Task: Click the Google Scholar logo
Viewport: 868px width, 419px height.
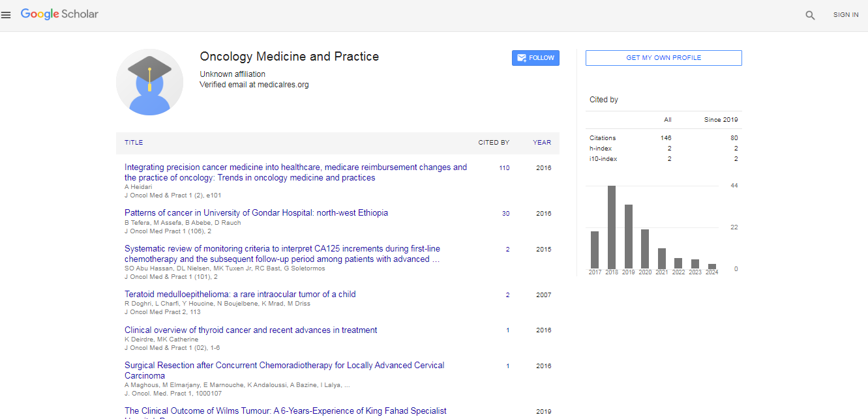Action: pyautogui.click(x=59, y=14)
